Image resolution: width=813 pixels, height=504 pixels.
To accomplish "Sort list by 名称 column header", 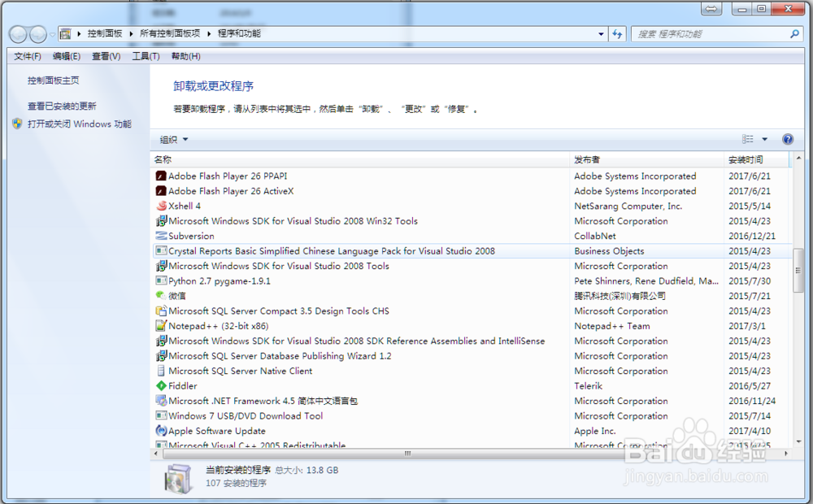I will pyautogui.click(x=360, y=159).
